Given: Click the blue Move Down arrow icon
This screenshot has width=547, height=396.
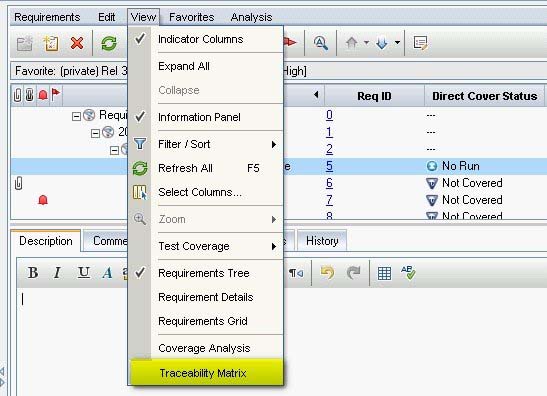Looking at the screenshot, I should [382, 43].
